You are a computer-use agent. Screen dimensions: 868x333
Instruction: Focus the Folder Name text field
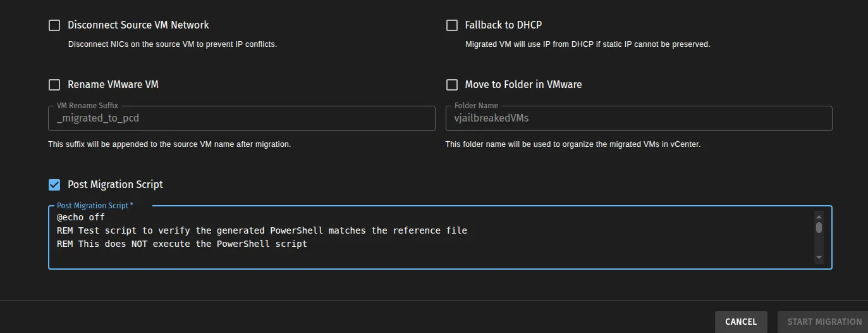(639, 118)
